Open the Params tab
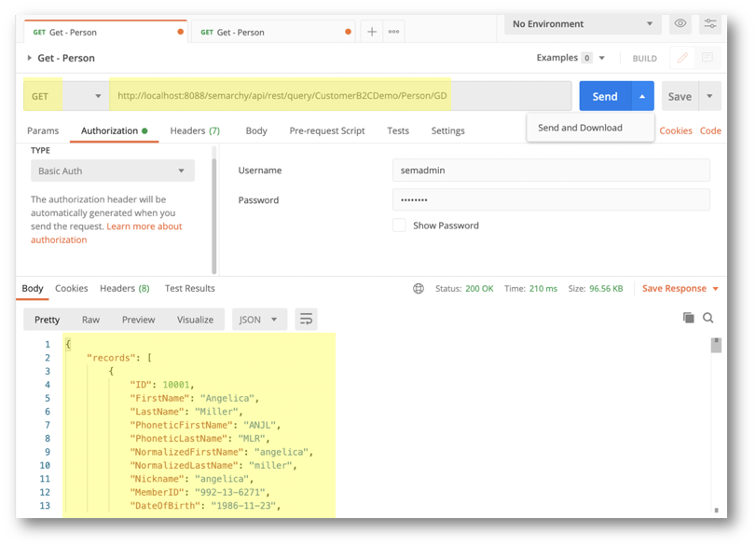 (43, 130)
